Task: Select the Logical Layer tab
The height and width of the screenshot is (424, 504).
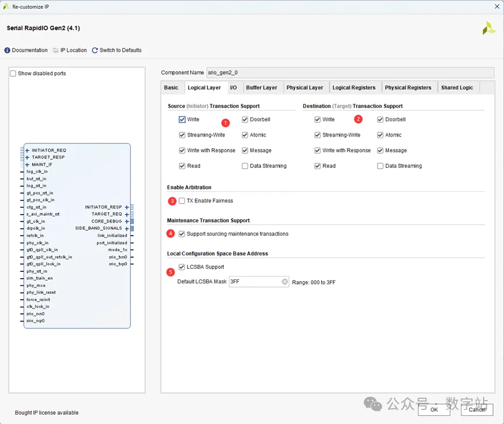Action: pos(204,87)
